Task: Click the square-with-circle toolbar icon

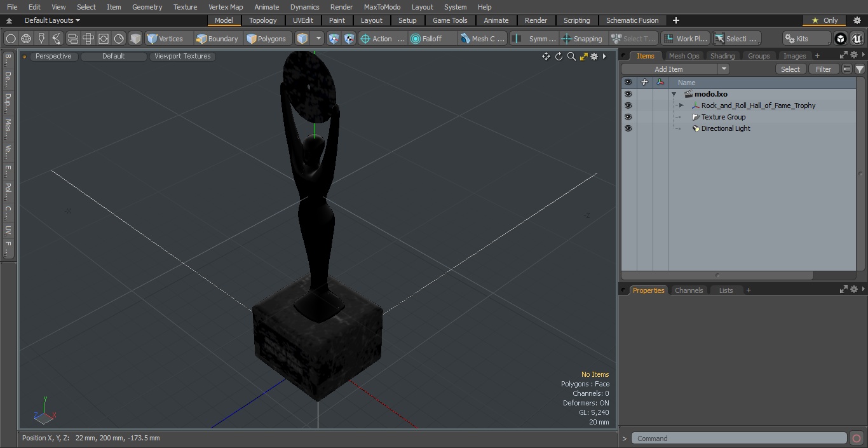Action: click(104, 39)
